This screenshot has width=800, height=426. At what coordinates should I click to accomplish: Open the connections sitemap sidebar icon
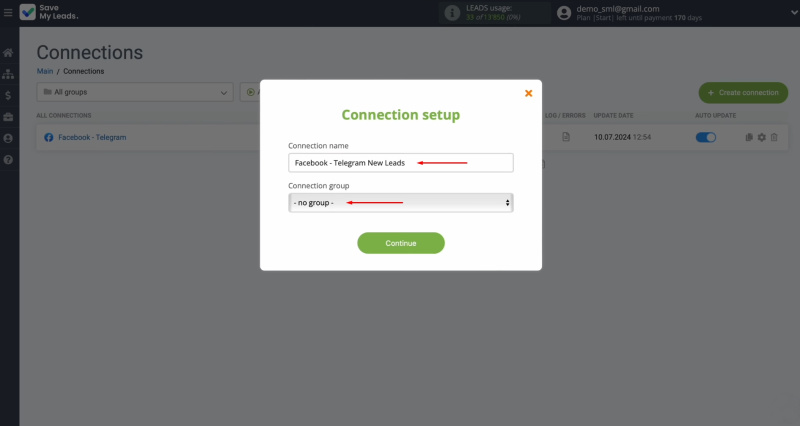pyautogui.click(x=8, y=74)
